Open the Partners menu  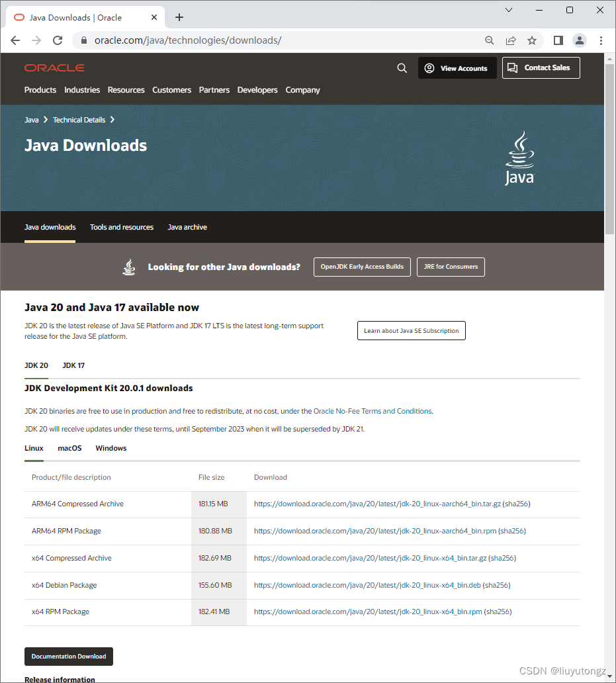[214, 90]
